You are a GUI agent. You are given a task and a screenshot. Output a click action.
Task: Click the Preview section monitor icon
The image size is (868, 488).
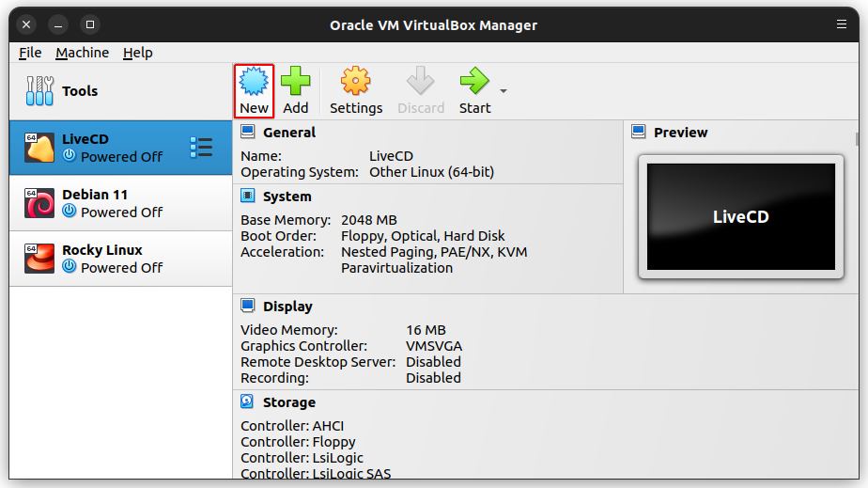pyautogui.click(x=638, y=132)
